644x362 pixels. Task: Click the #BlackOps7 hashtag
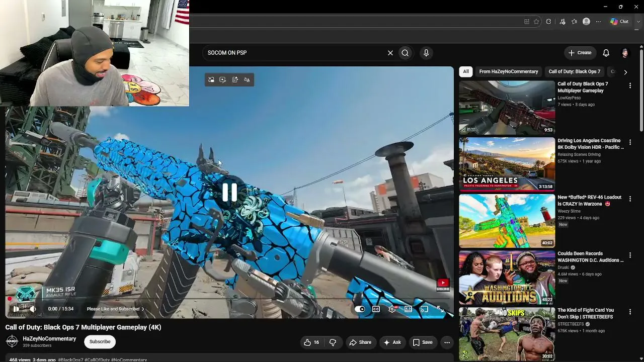(70, 360)
